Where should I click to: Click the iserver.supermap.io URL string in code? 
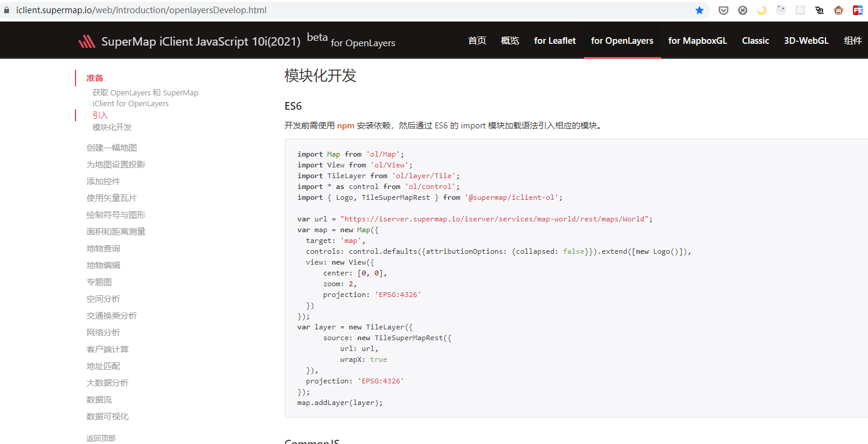click(494, 219)
